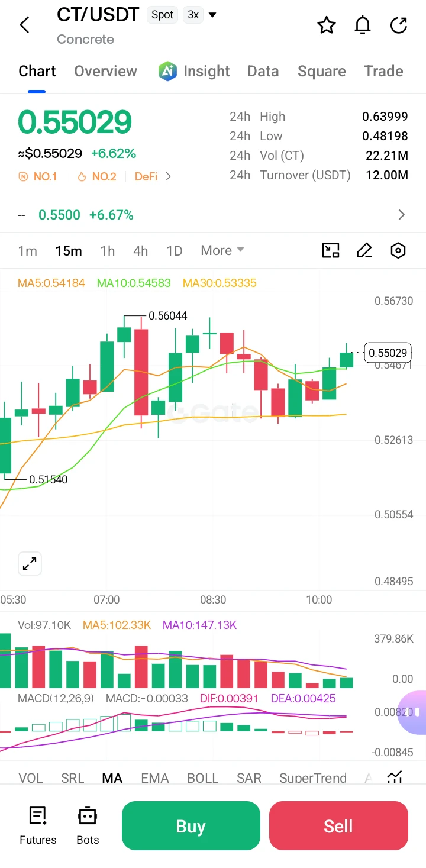Open picture-in-picture chart icon
This screenshot has height=868, width=426.
coord(331,250)
